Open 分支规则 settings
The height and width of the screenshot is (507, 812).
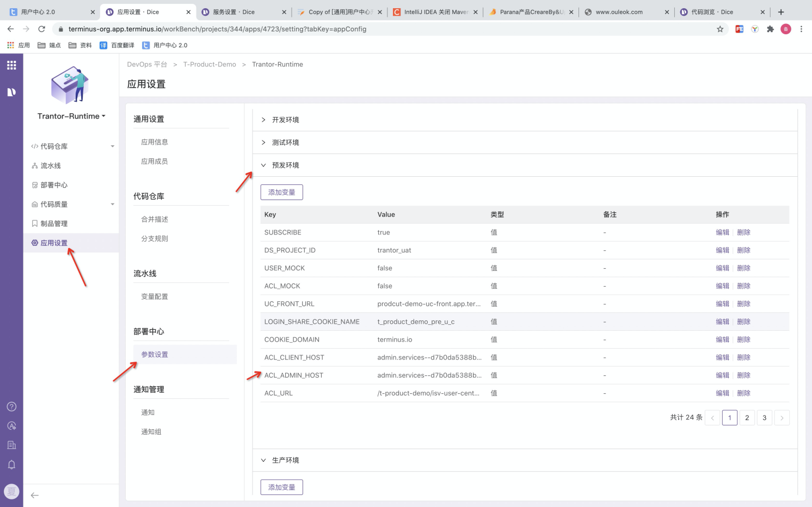tap(155, 239)
